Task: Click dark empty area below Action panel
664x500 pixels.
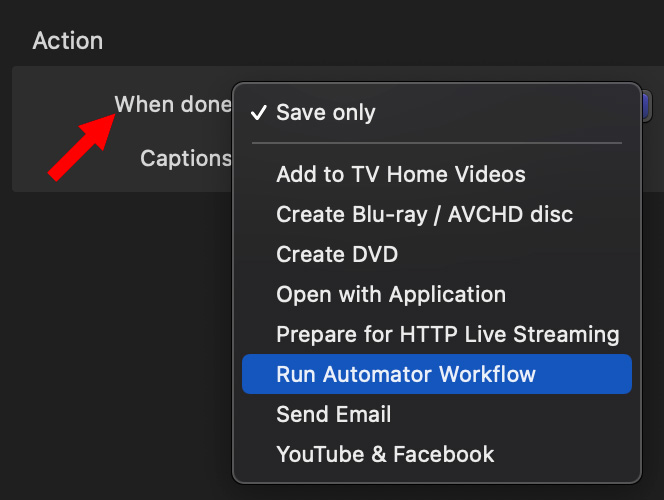Action: (x=114, y=339)
